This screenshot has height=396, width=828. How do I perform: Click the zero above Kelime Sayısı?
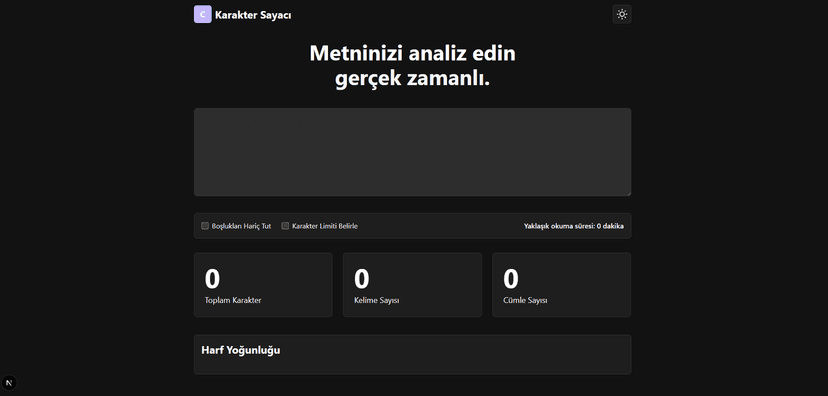click(x=362, y=279)
